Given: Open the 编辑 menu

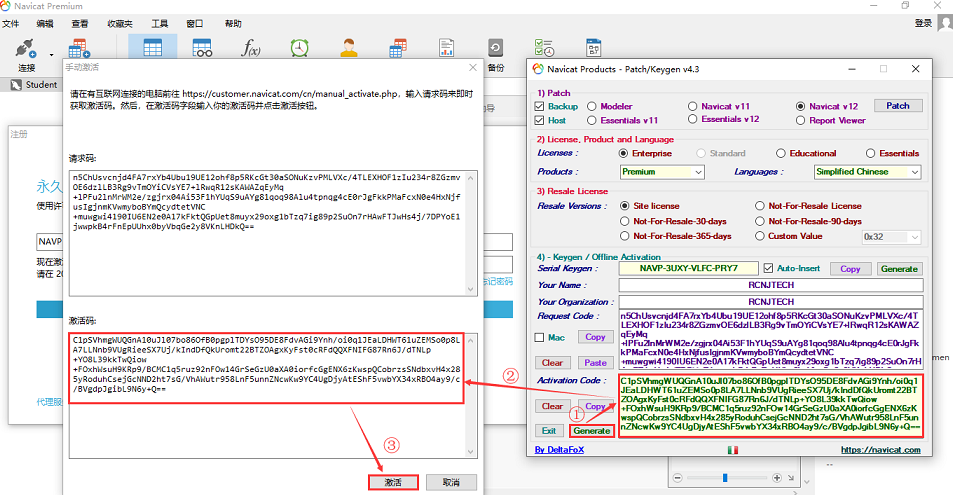Looking at the screenshot, I should pos(44,24).
